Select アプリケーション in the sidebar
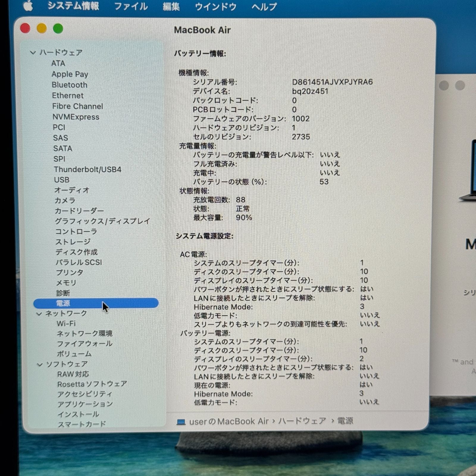The width and height of the screenshot is (476, 476). (85, 404)
